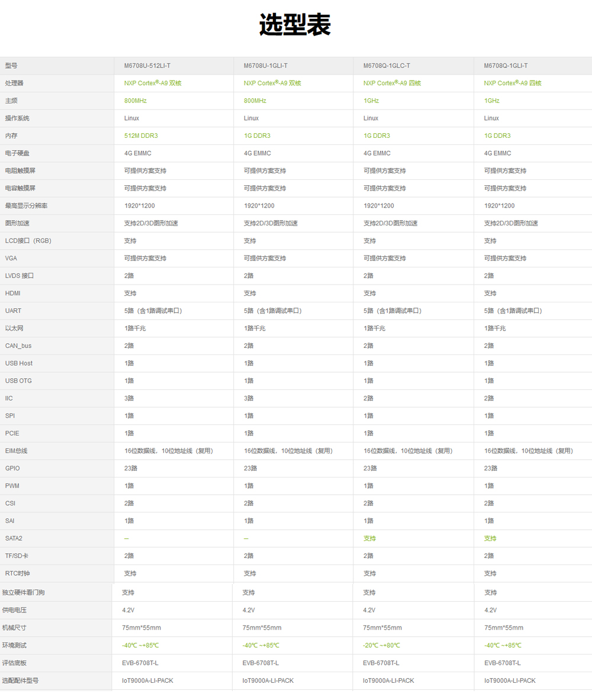Click EVB-6708T-L in the first column
This screenshot has height=700, width=592.
pos(140,663)
